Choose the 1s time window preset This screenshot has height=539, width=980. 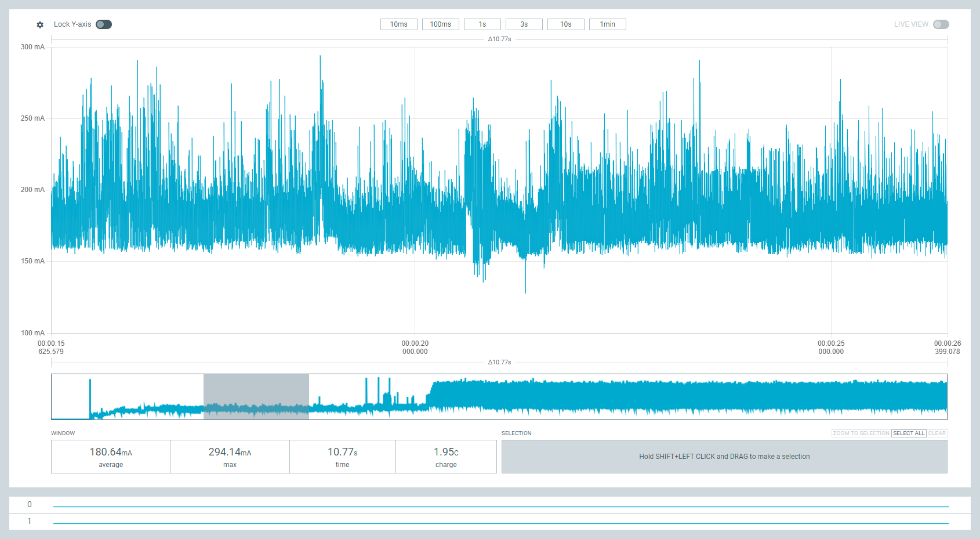[x=482, y=24]
